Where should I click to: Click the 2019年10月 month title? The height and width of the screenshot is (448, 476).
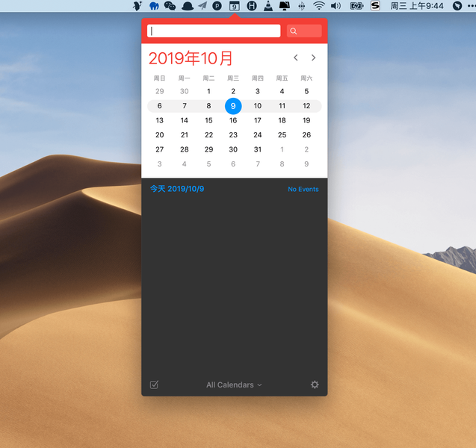[191, 58]
